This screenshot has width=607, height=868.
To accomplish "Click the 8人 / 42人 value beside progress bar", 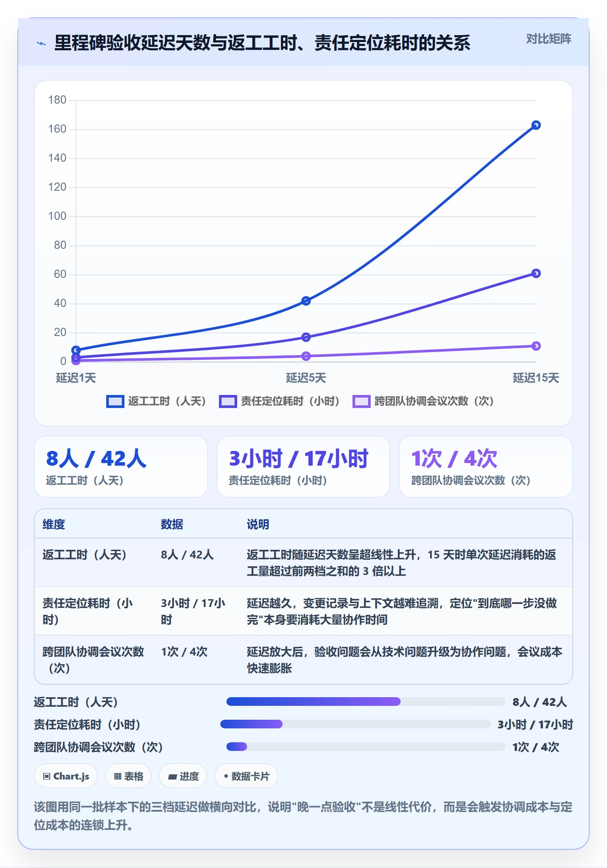I will click(x=539, y=702).
